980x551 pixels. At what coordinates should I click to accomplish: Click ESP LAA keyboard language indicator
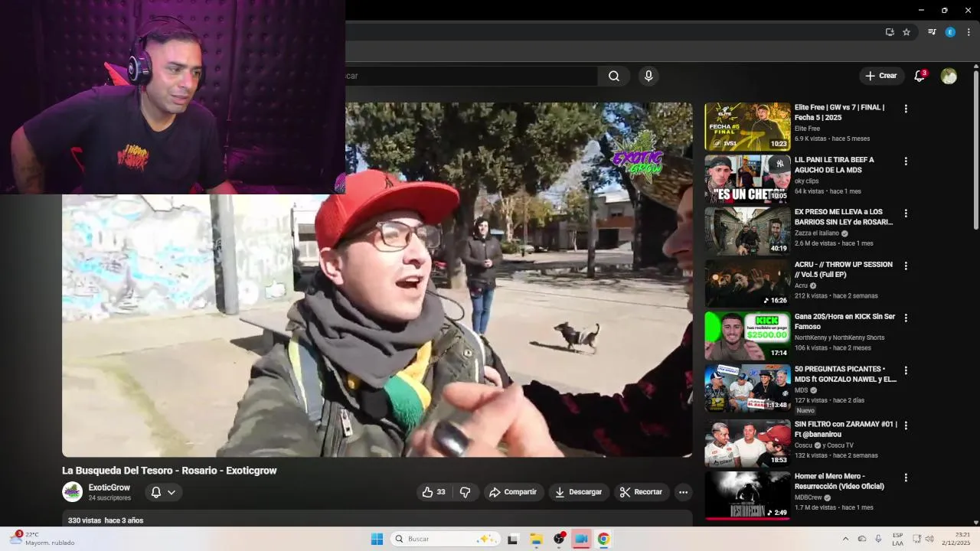click(x=897, y=539)
